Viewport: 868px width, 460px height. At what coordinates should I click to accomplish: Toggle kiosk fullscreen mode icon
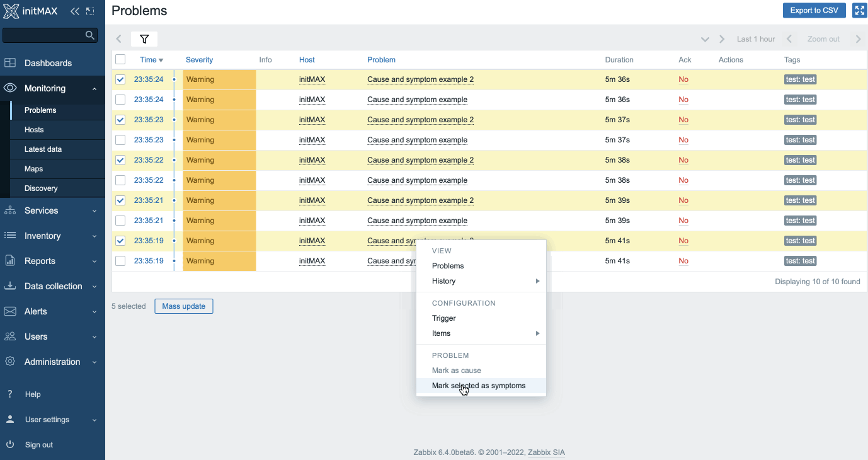859,11
